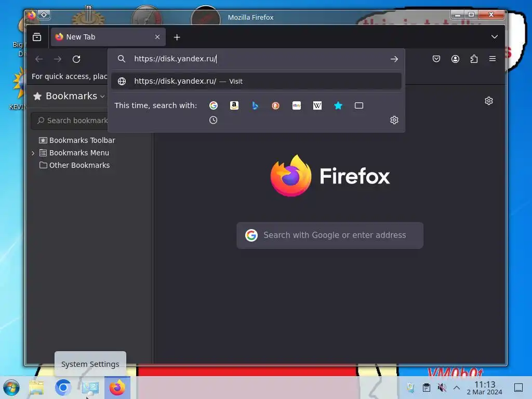Open a new tab with the plus button
This screenshot has height=399, width=532.
click(x=177, y=37)
